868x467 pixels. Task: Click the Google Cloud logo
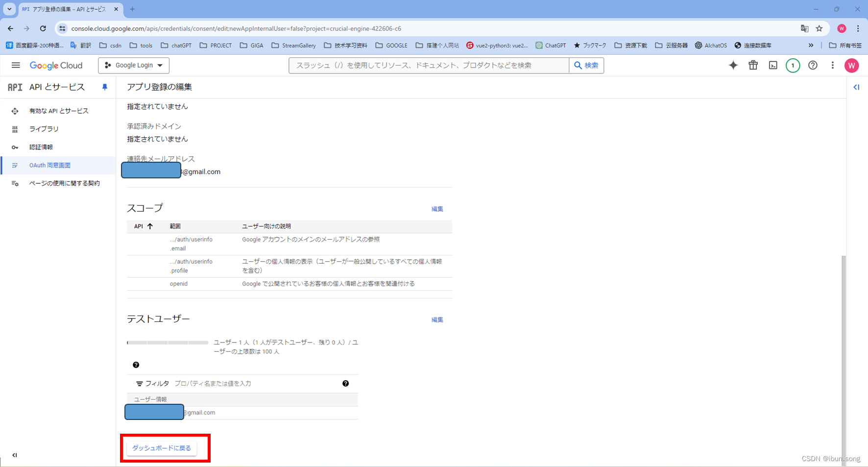click(x=56, y=65)
